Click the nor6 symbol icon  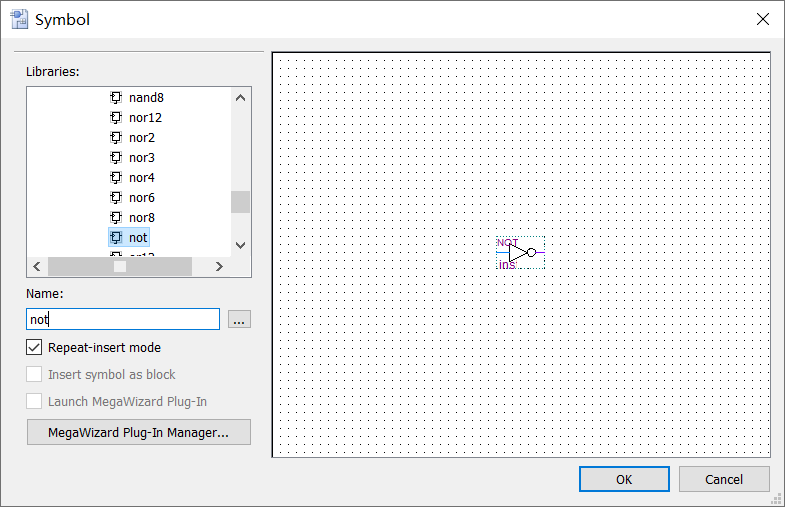point(116,198)
